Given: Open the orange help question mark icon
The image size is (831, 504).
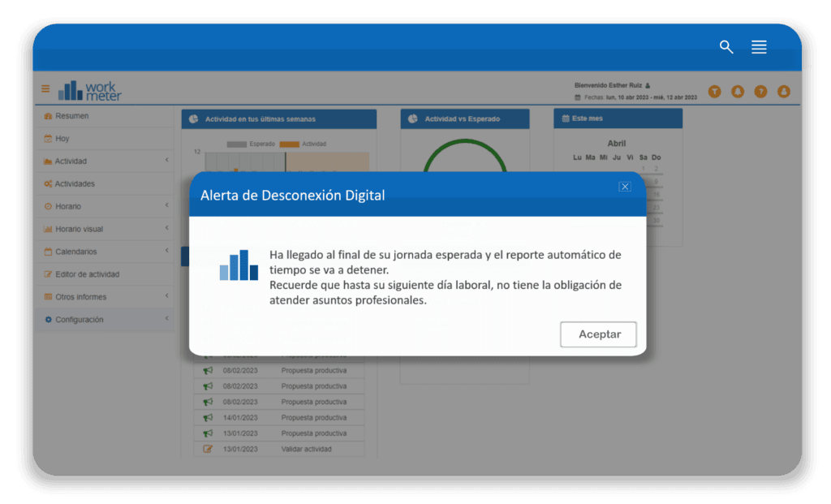Looking at the screenshot, I should point(760,92).
